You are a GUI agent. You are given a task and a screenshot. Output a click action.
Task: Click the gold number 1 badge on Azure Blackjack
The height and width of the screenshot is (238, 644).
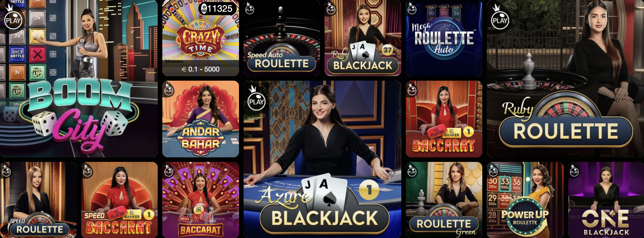pyautogui.click(x=369, y=190)
